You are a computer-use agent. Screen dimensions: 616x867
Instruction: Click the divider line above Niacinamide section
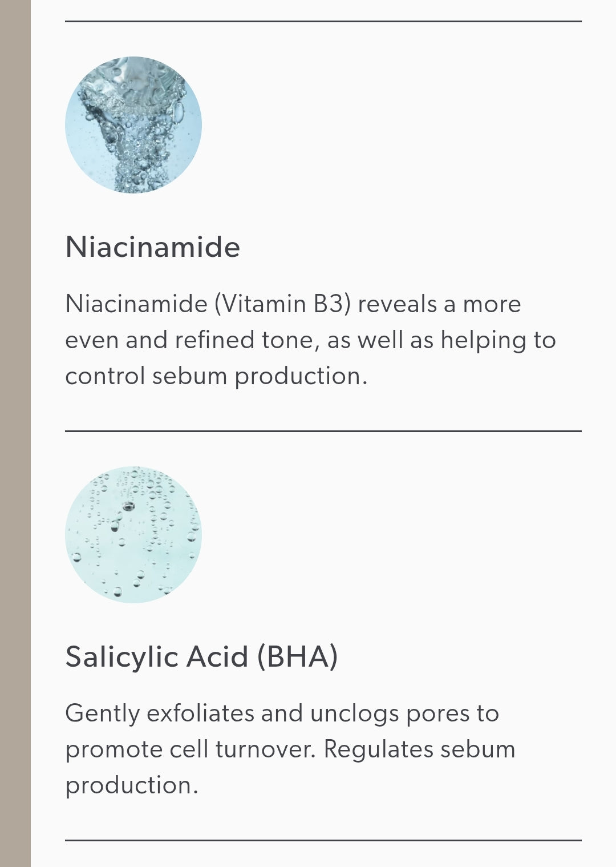pyautogui.click(x=323, y=22)
